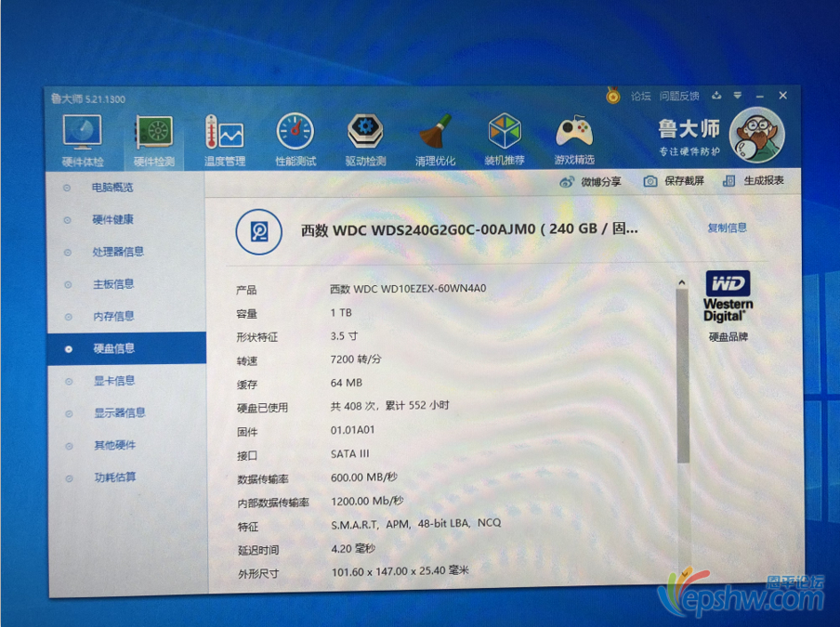The image size is (840, 627).
Task: Click the scrollbar up arrow in the details list
Action: (681, 282)
